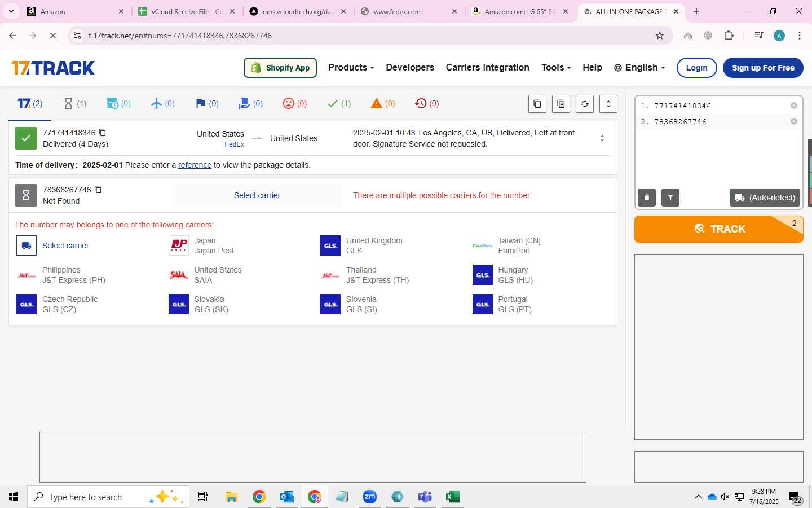The width and height of the screenshot is (812, 508).
Task: Click the orange TRACK button
Action: click(719, 229)
